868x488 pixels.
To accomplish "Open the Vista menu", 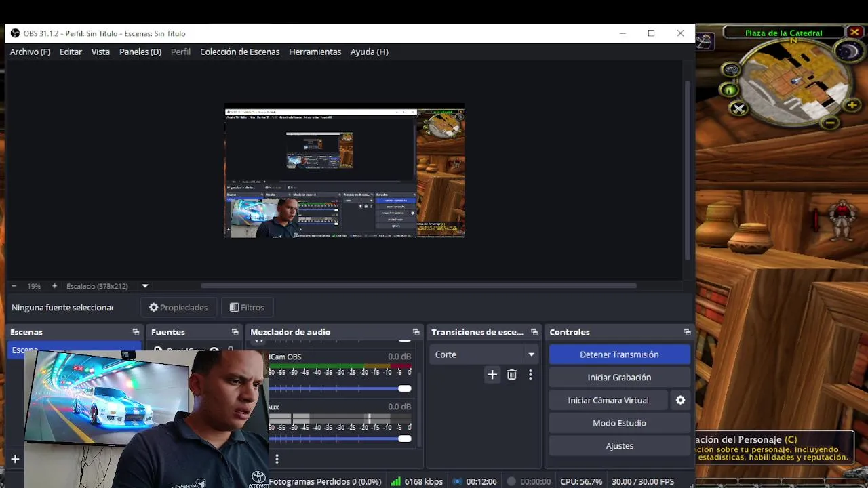I will (100, 52).
